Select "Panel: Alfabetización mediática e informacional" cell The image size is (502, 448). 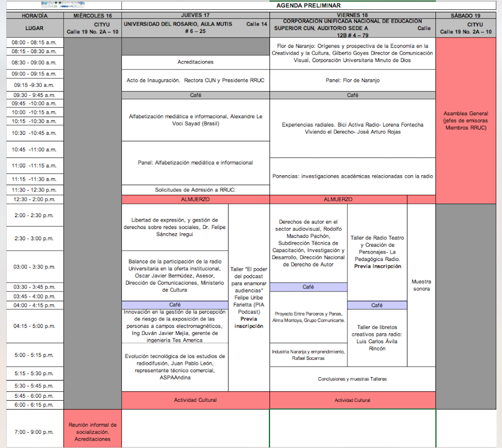(196, 163)
